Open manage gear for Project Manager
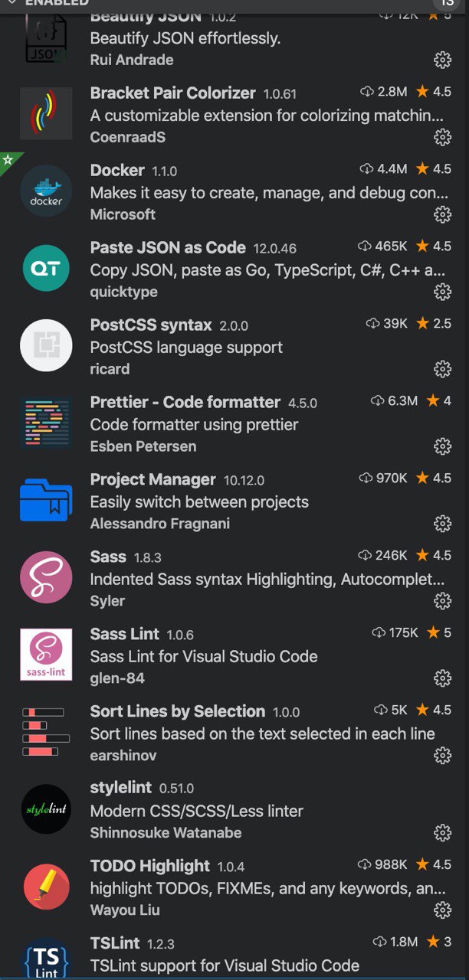The height and width of the screenshot is (980, 469). pos(442,524)
